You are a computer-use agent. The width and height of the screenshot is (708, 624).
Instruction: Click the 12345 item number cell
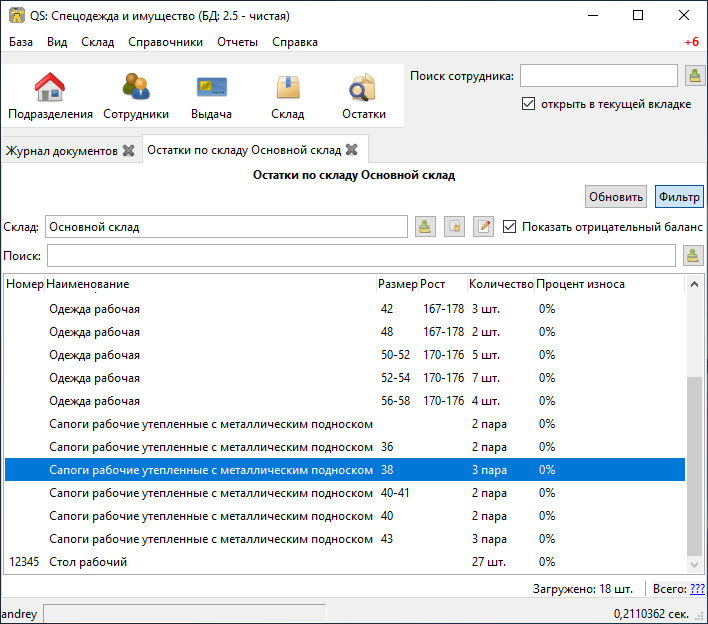click(x=24, y=562)
